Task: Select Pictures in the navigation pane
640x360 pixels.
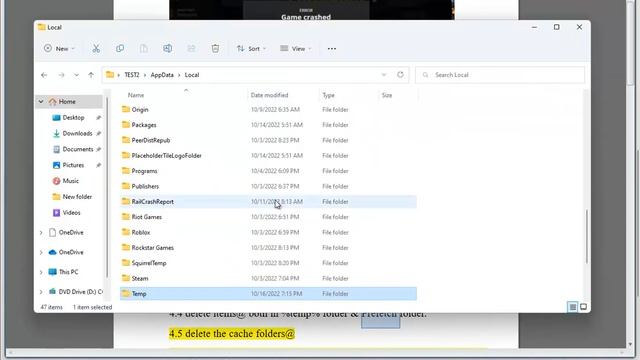Action: 73,165
